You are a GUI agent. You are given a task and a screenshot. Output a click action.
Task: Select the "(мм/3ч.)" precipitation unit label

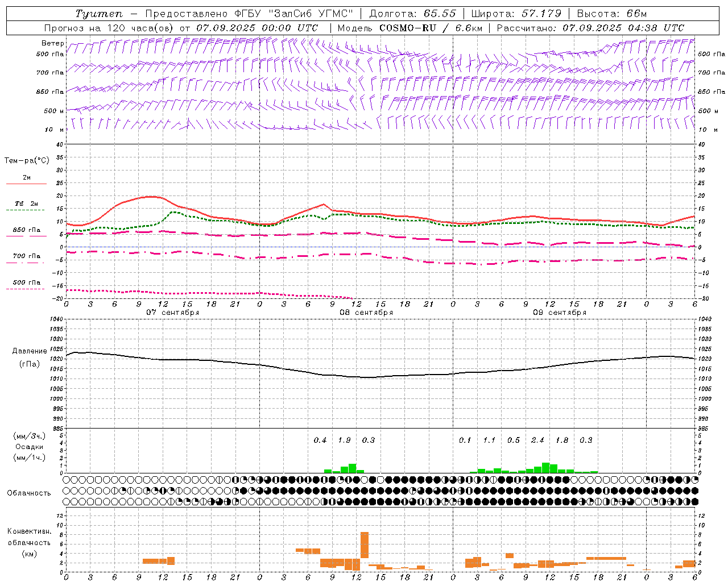pos(28,436)
